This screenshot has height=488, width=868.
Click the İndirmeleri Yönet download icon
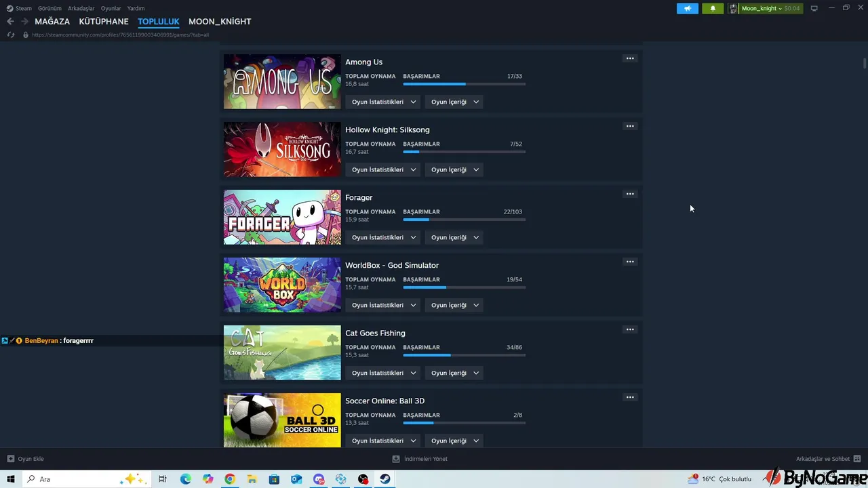(396, 459)
